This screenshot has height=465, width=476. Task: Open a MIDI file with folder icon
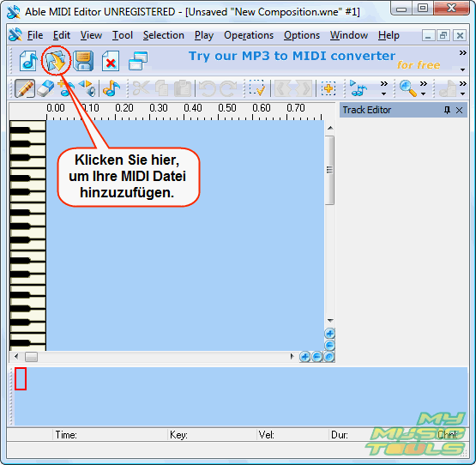[56, 60]
